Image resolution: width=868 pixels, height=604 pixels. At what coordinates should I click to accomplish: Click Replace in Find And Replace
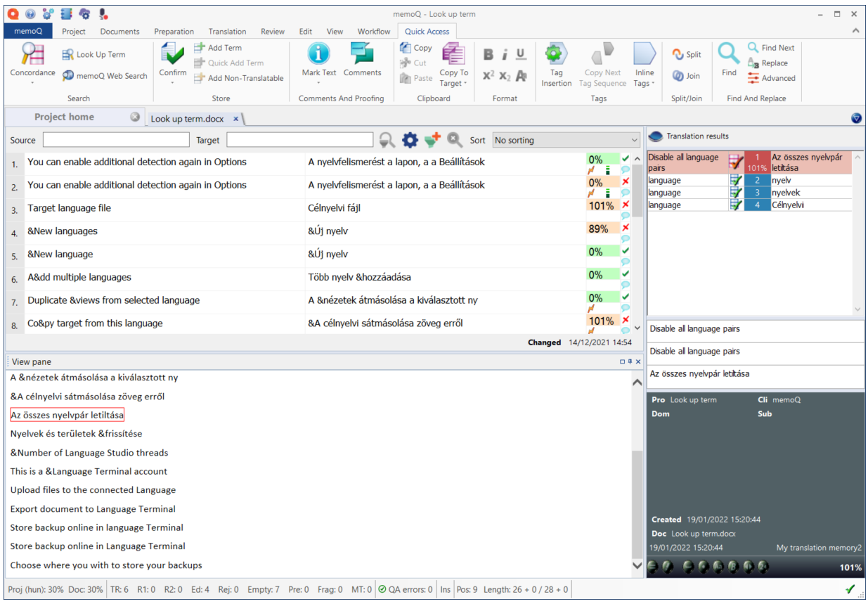[x=767, y=63]
